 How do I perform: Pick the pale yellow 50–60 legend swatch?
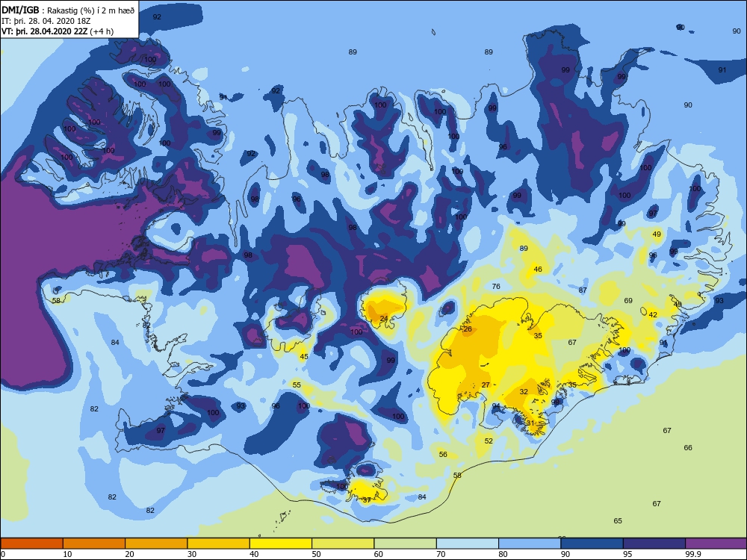click(343, 544)
